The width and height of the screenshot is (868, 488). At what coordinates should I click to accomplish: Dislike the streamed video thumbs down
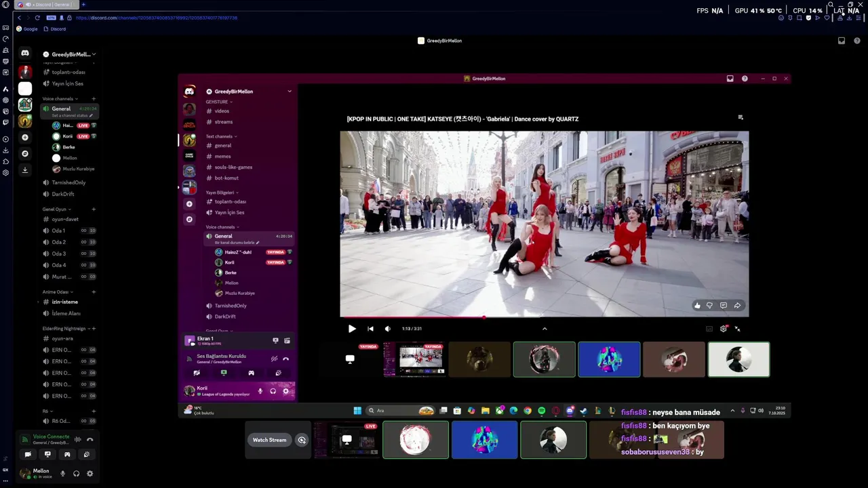click(x=710, y=306)
